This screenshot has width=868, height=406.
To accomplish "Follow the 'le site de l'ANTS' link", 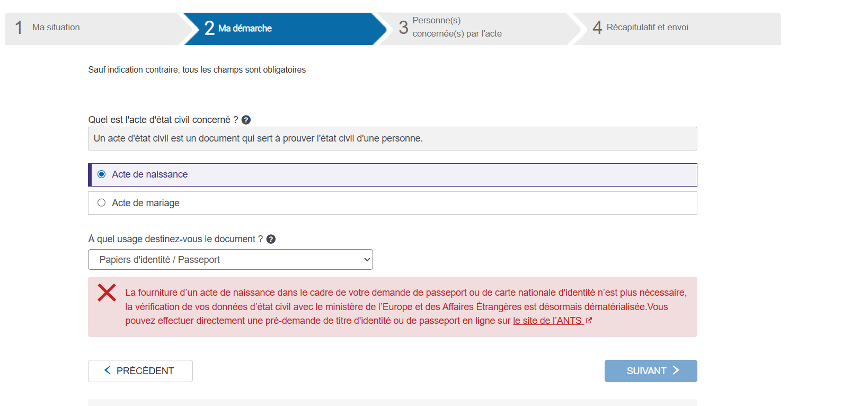I will 547,321.
